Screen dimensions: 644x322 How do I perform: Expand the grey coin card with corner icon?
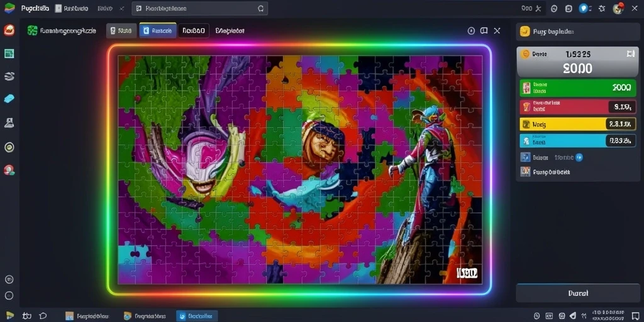(630, 54)
